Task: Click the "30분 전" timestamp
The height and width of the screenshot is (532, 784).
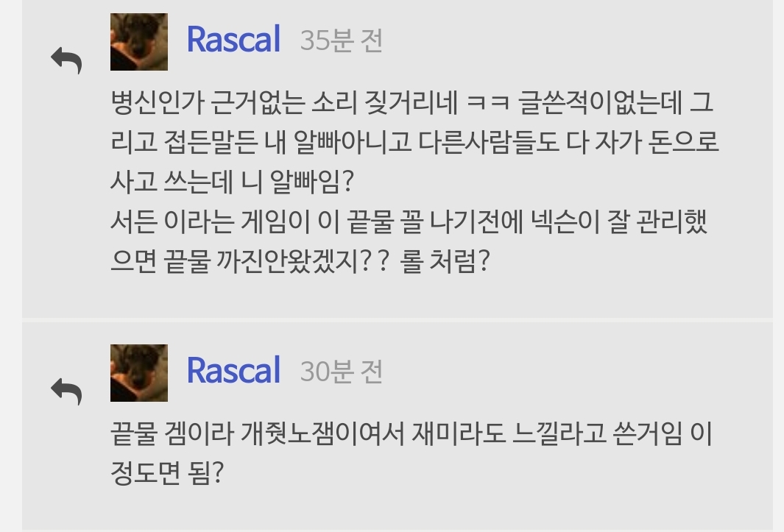Action: coord(341,372)
